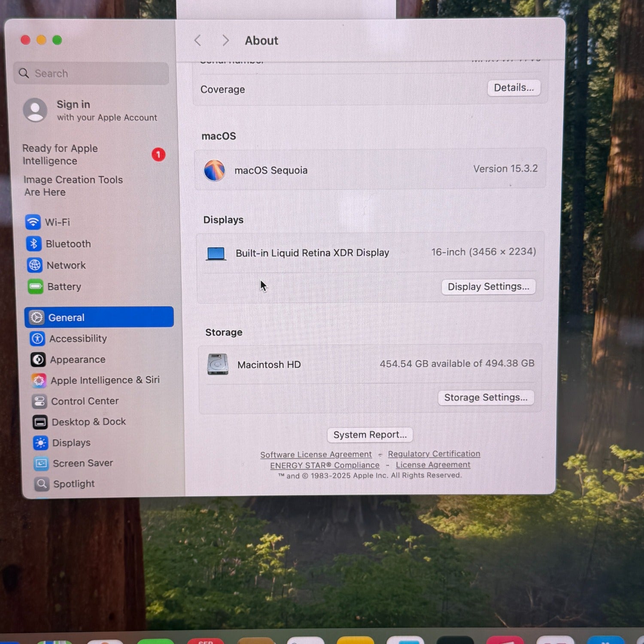This screenshot has height=644, width=644.
Task: Select Network label in the sidebar
Action: click(66, 265)
